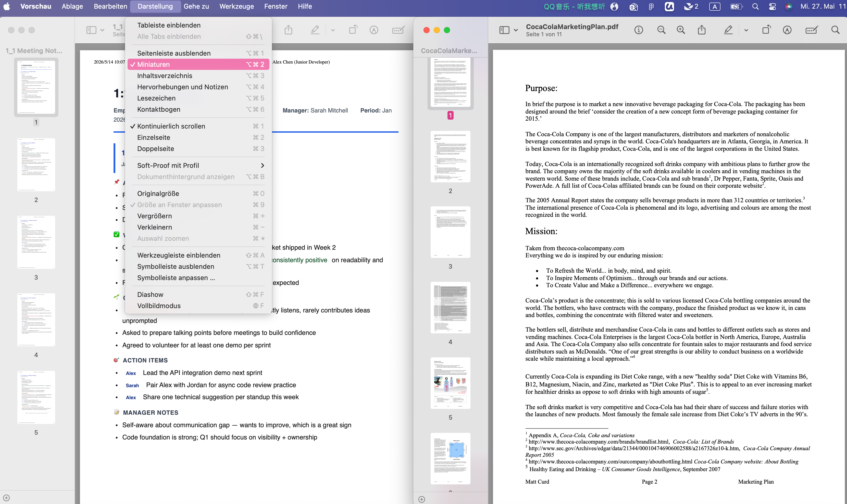The image size is (847, 504).
Task: Open sidebar view dropdown in Meeting Notes window
Action: pos(102,30)
